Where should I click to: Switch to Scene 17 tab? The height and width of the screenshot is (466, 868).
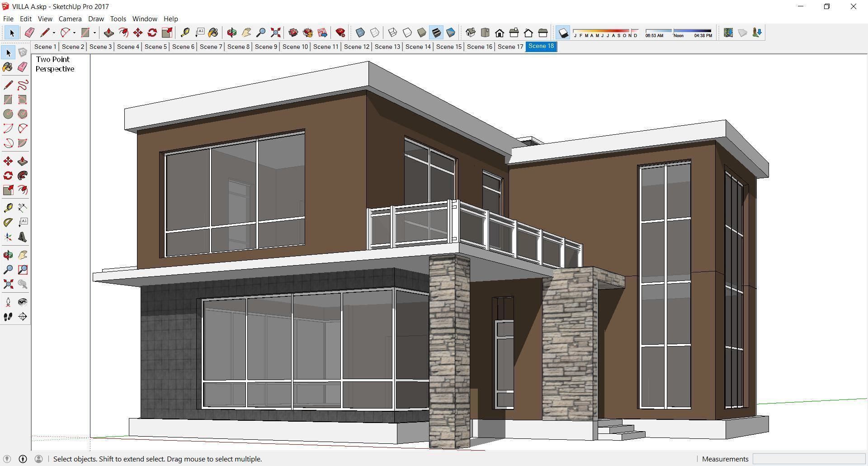510,47
